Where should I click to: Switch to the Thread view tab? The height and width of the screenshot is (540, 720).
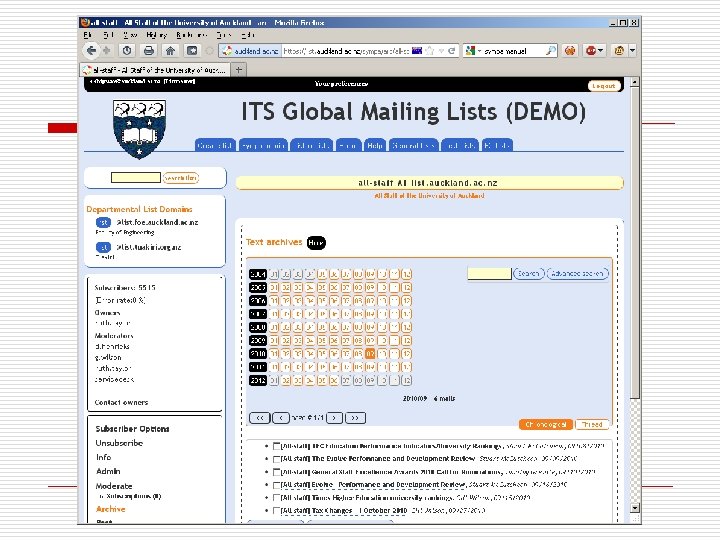[592, 424]
